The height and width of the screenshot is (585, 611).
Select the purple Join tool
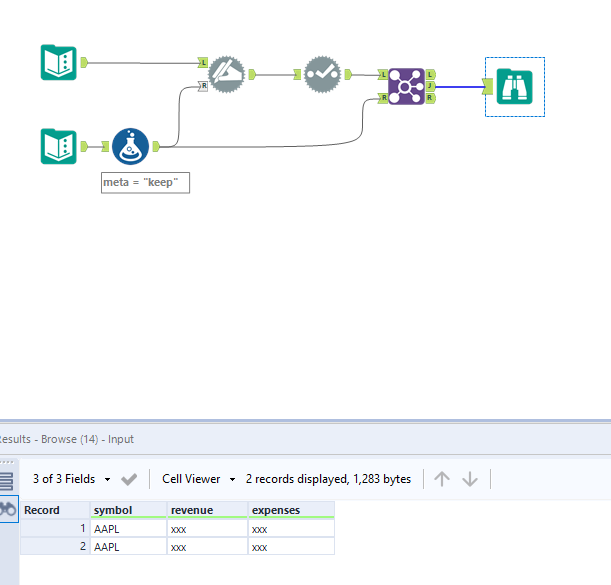tap(406, 87)
